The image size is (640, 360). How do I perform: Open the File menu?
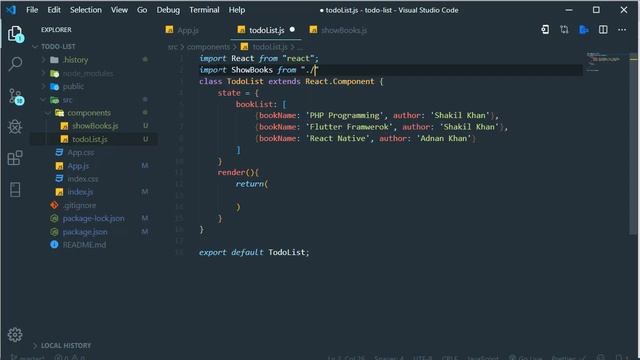click(x=32, y=10)
